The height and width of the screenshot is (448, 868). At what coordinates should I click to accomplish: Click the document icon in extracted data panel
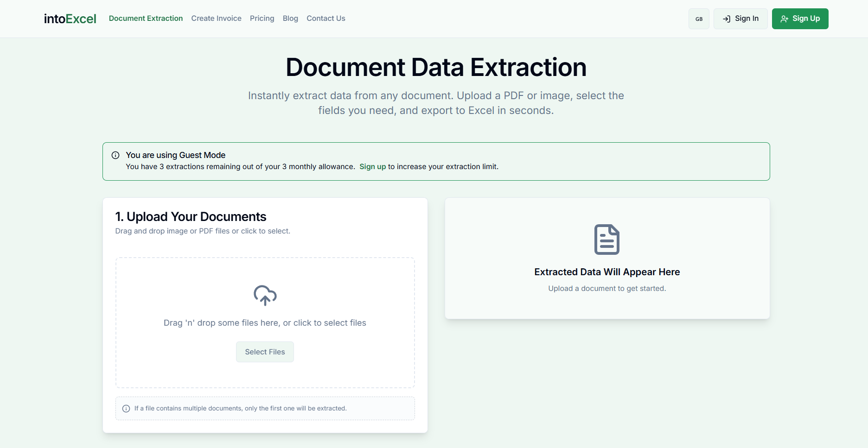pos(607,240)
